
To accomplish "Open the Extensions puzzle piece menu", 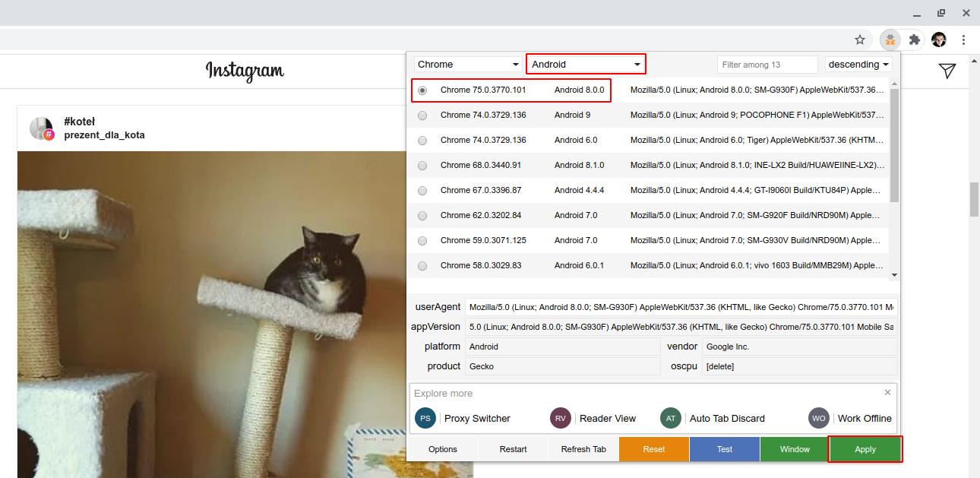I will point(915,40).
